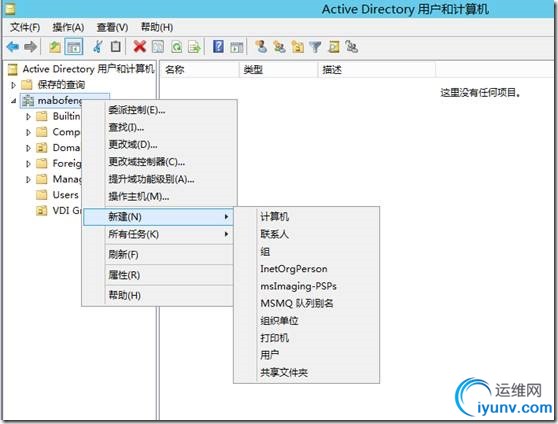Go up one level with folder icon
This screenshot has width=558, height=424.
coord(55,47)
